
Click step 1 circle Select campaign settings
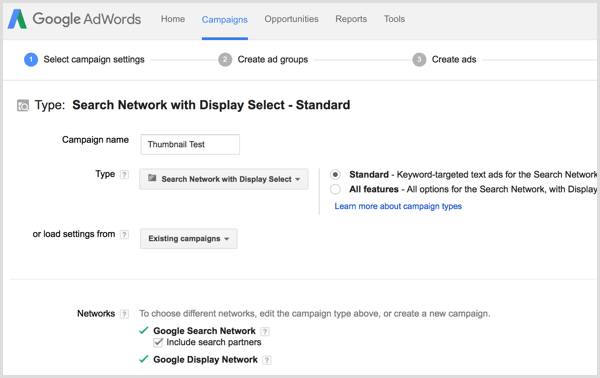point(31,60)
